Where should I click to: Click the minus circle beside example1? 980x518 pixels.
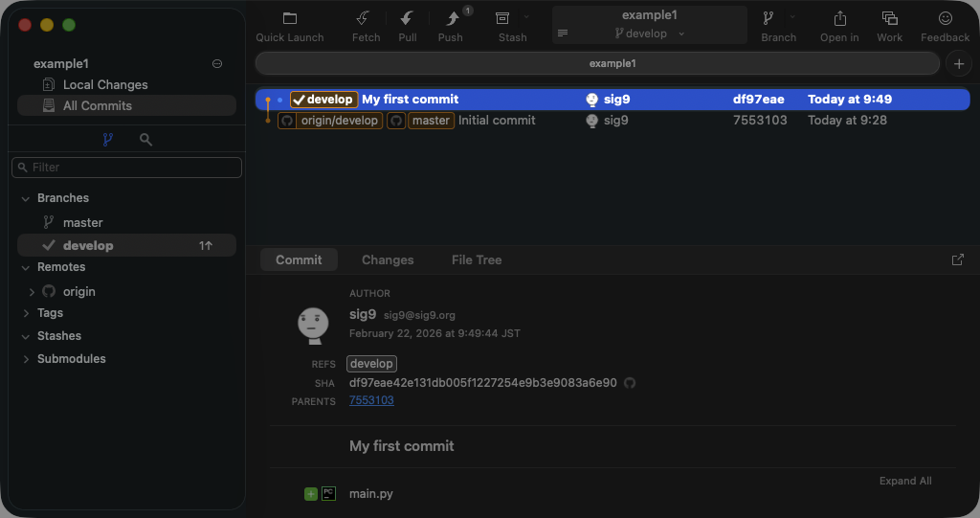click(x=217, y=64)
